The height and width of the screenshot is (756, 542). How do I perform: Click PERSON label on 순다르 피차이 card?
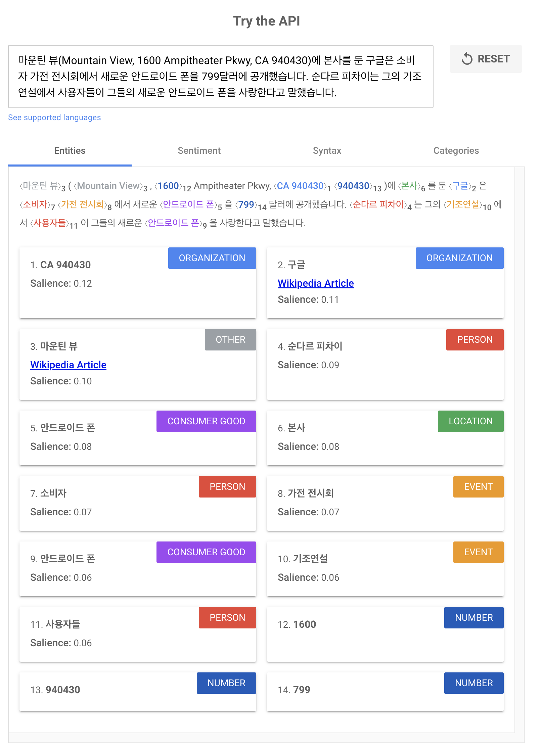pos(475,340)
